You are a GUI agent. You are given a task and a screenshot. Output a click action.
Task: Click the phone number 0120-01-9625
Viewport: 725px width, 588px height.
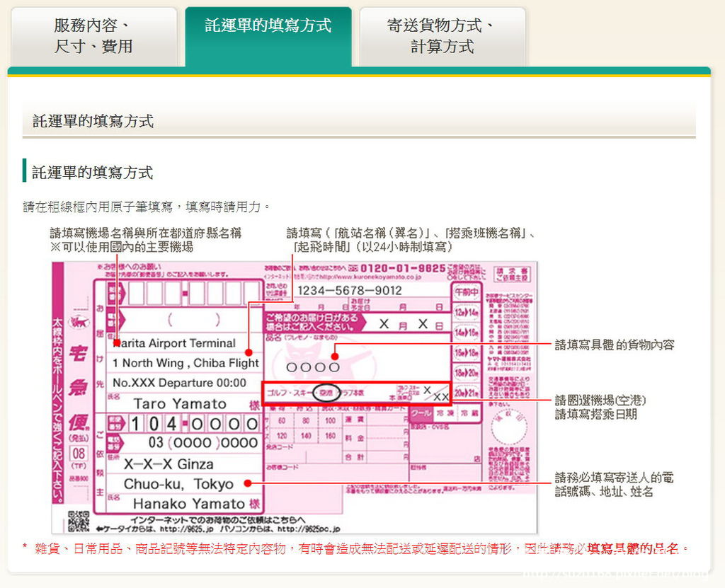(403, 268)
